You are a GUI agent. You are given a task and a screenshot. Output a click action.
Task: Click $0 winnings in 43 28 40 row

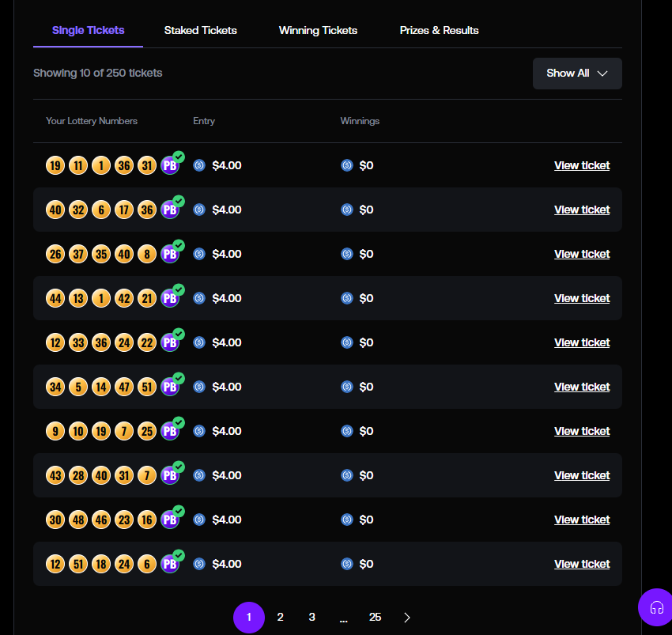[366, 475]
